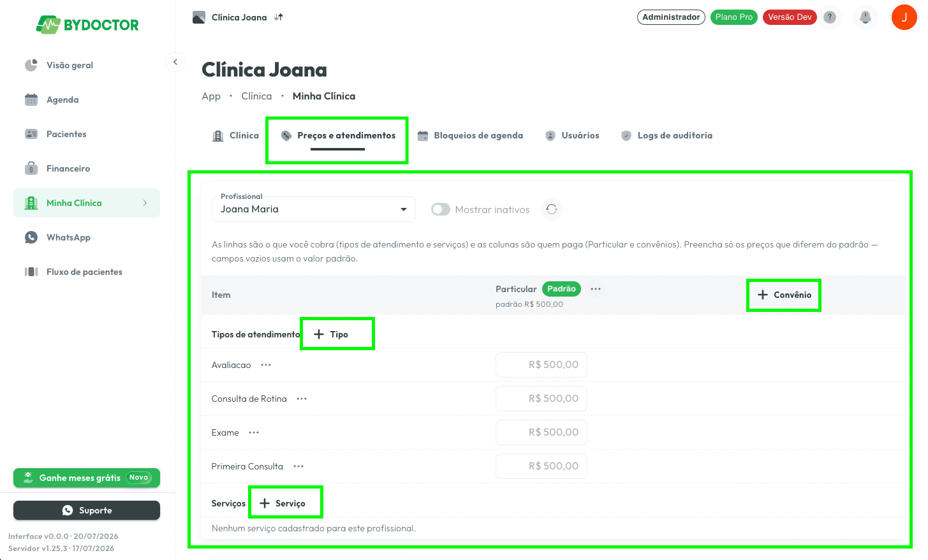Open Fluxo de pacientes
928x560 pixels.
(86, 272)
